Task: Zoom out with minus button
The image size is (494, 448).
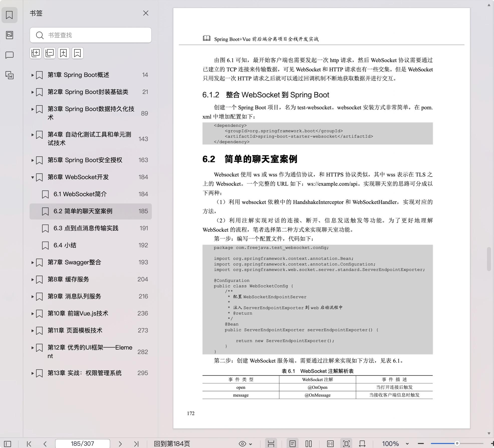Action: tap(421, 444)
